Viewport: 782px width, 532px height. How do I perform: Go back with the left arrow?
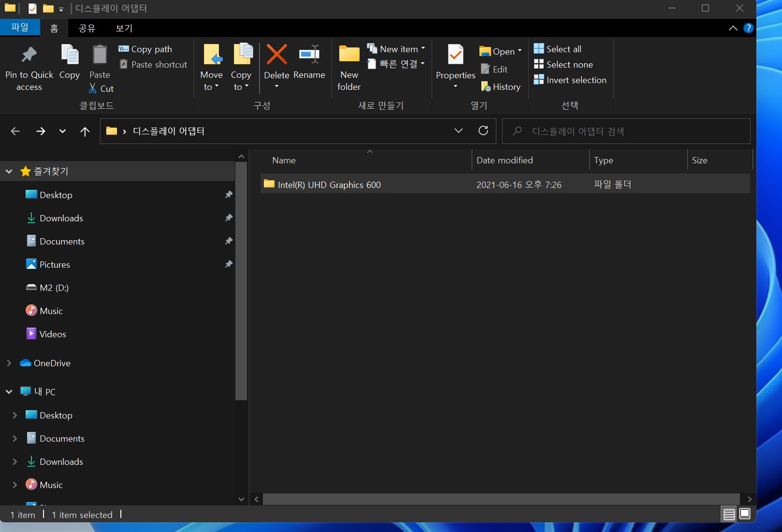coord(15,131)
